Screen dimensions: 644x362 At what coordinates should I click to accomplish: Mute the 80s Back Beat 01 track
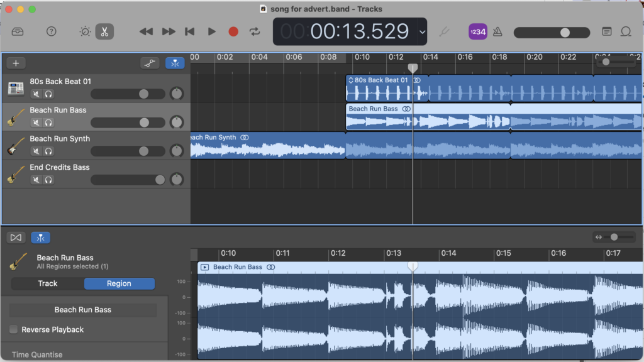click(36, 94)
